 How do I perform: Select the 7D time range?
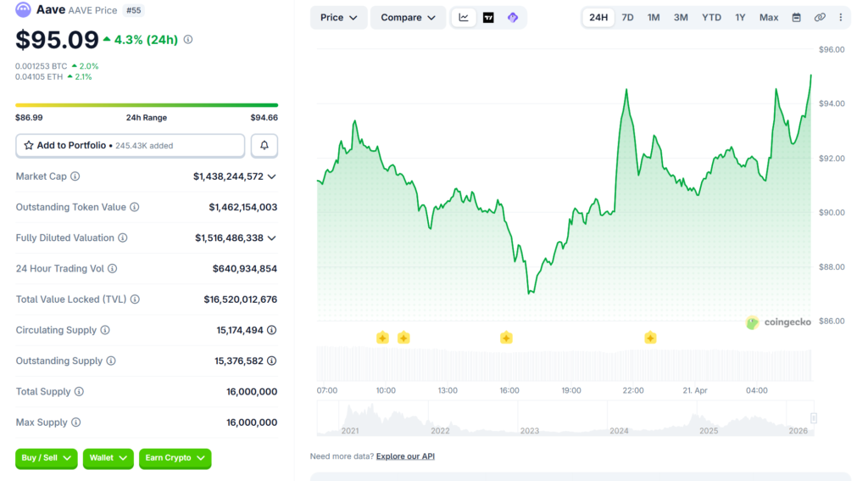[627, 18]
